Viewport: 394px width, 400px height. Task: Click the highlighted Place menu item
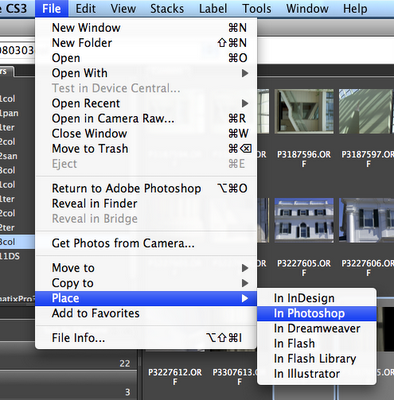pyautogui.click(x=146, y=298)
